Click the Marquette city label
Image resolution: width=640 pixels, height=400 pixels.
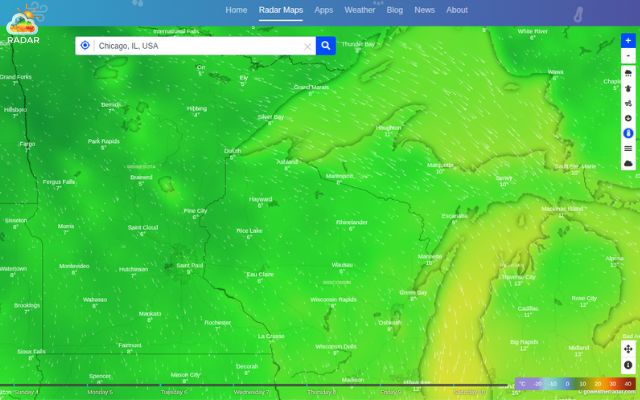(440, 165)
